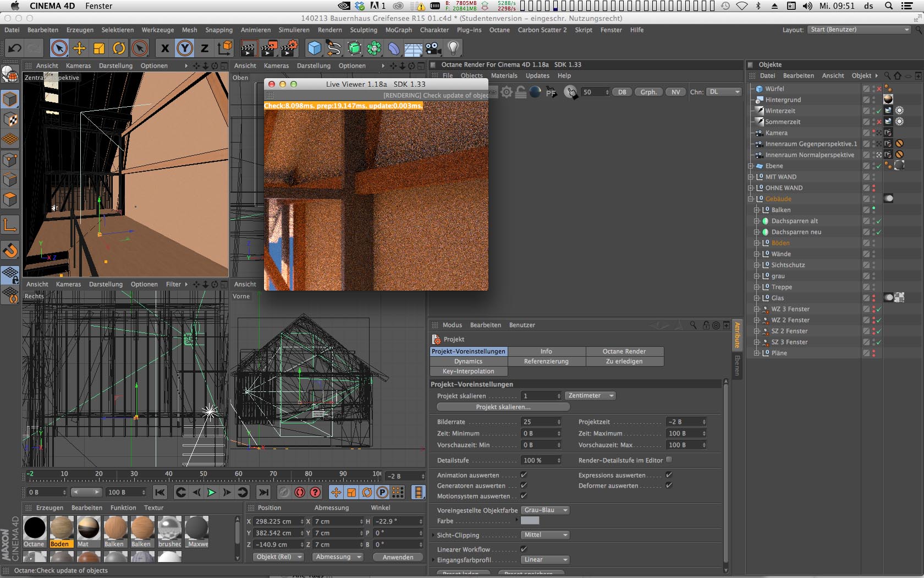Click the Grph. button in Octane toolbar
The image size is (924, 578).
pos(648,92)
